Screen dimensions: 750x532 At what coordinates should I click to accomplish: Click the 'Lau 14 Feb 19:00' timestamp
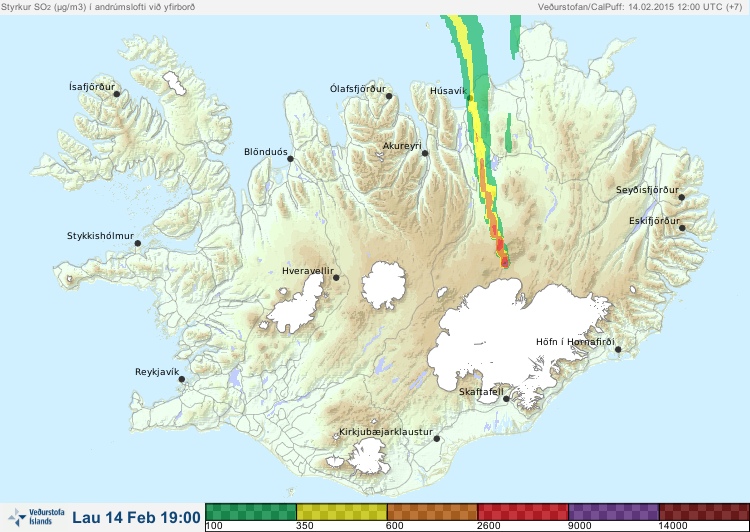click(136, 517)
